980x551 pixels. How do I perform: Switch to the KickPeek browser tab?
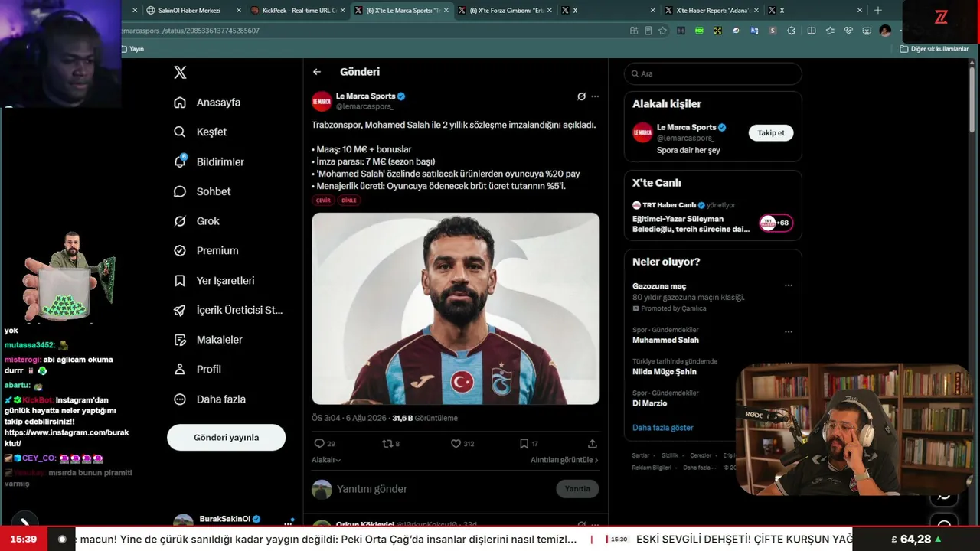299,11
